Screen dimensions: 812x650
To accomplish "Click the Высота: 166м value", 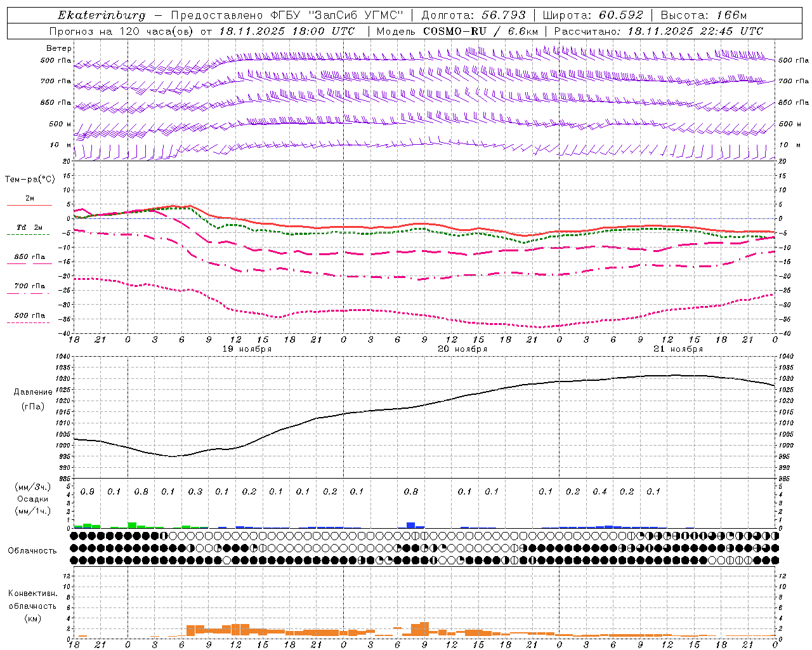I will tap(704, 15).
